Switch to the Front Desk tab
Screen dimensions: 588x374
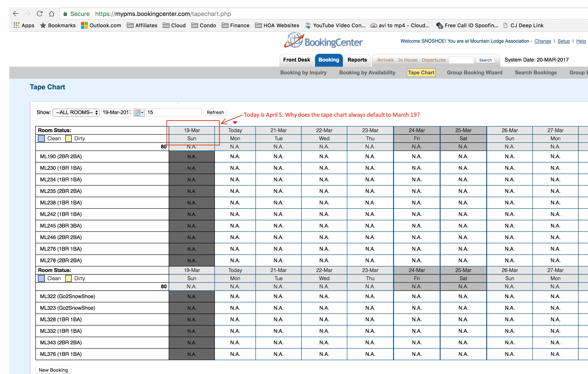click(297, 60)
